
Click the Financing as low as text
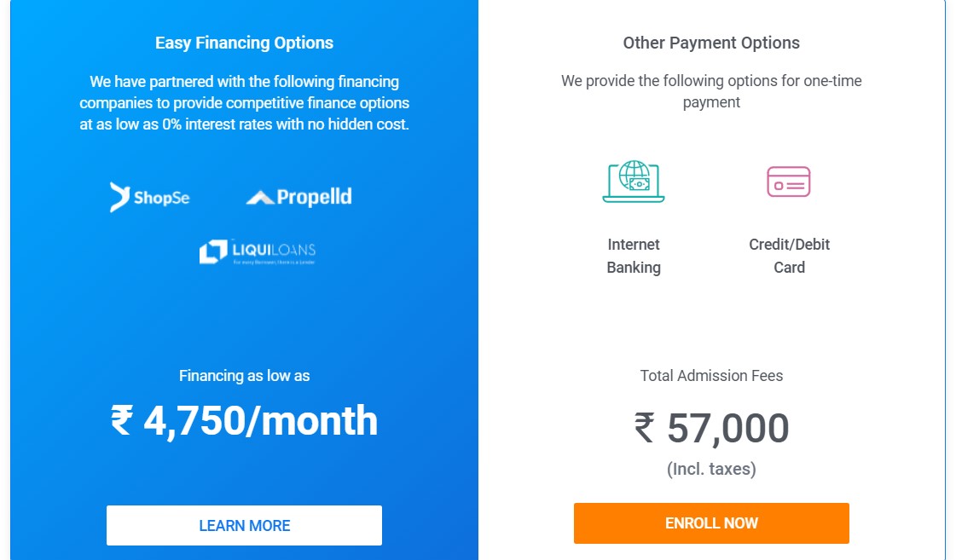244,375
